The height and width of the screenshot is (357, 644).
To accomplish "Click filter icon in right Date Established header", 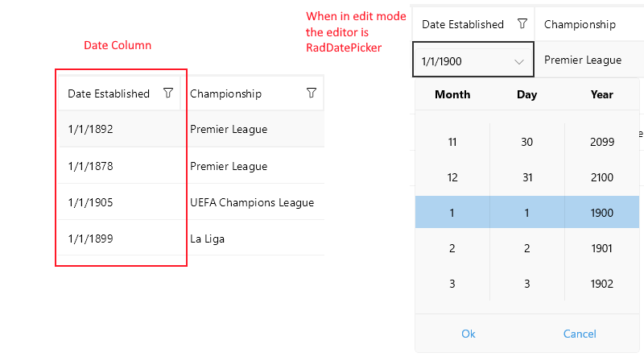I will click(x=522, y=24).
